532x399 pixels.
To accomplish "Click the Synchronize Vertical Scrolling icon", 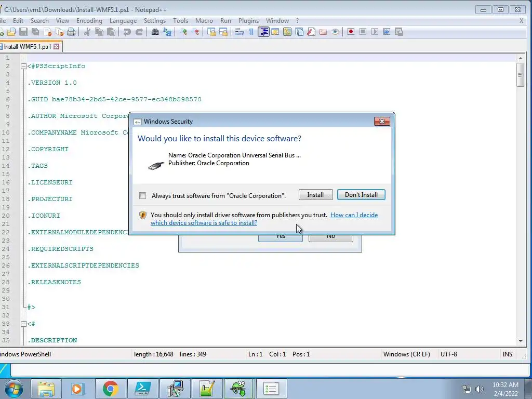I will click(x=211, y=32).
